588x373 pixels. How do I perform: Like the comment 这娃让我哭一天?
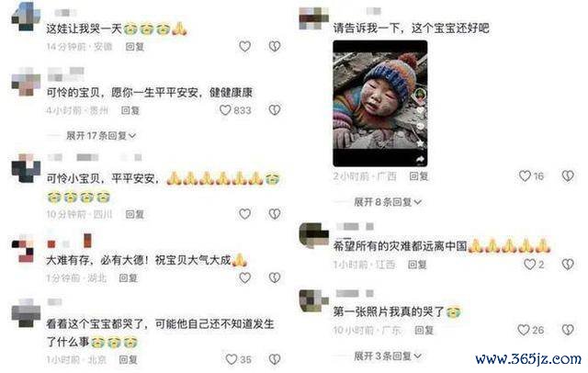click(245, 47)
